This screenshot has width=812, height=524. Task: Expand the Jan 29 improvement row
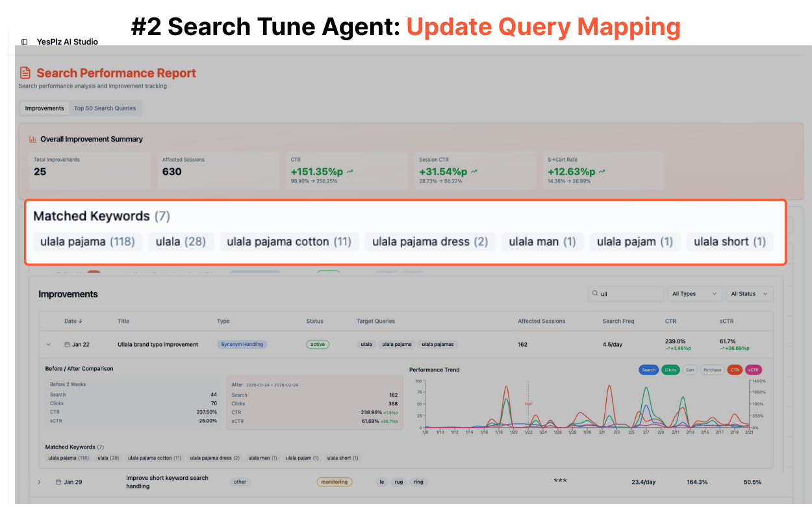point(39,482)
